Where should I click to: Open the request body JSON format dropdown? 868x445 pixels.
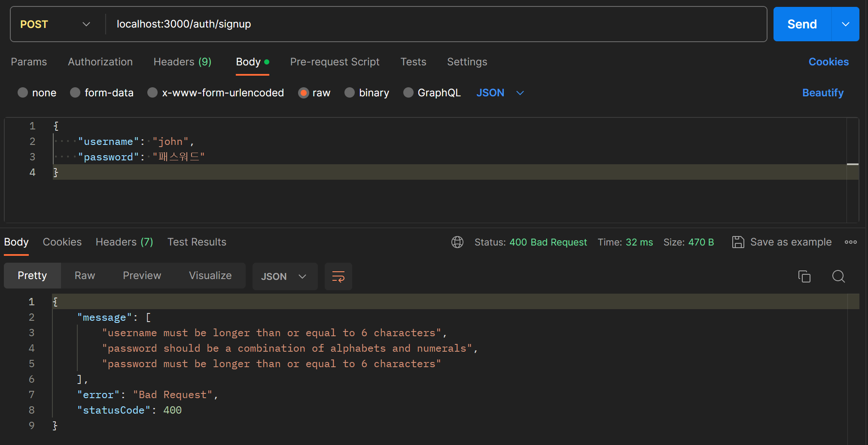click(x=500, y=93)
